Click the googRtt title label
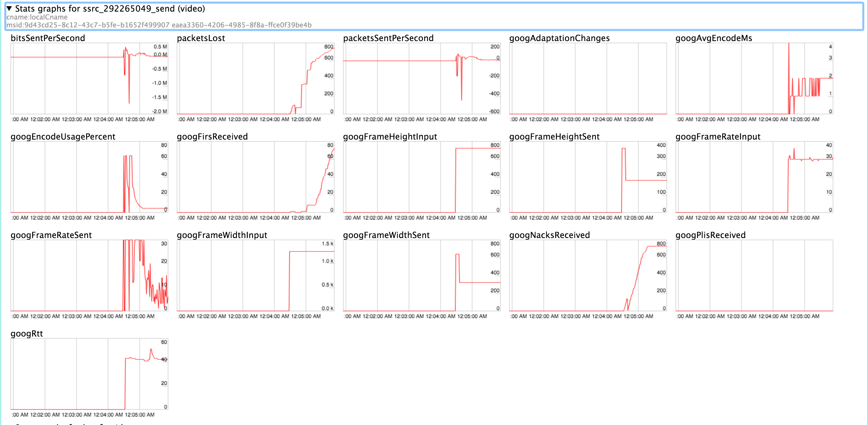Image resolution: width=868 pixels, height=425 pixels. [27, 334]
